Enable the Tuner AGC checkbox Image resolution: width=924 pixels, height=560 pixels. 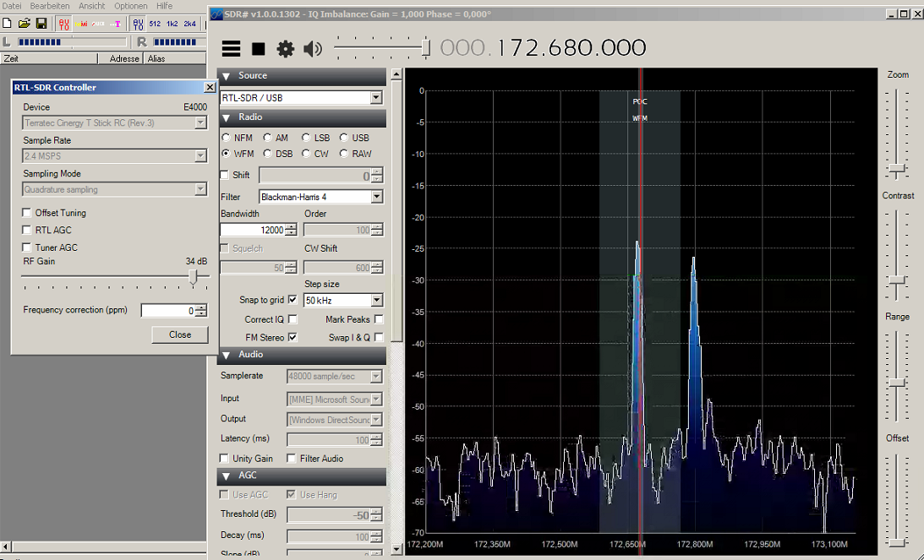tap(28, 247)
